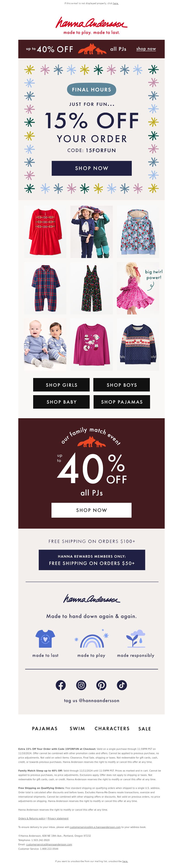Click the 15% off SHOP NOW button
Screen dimensions: 183x868
[x=92, y=168]
